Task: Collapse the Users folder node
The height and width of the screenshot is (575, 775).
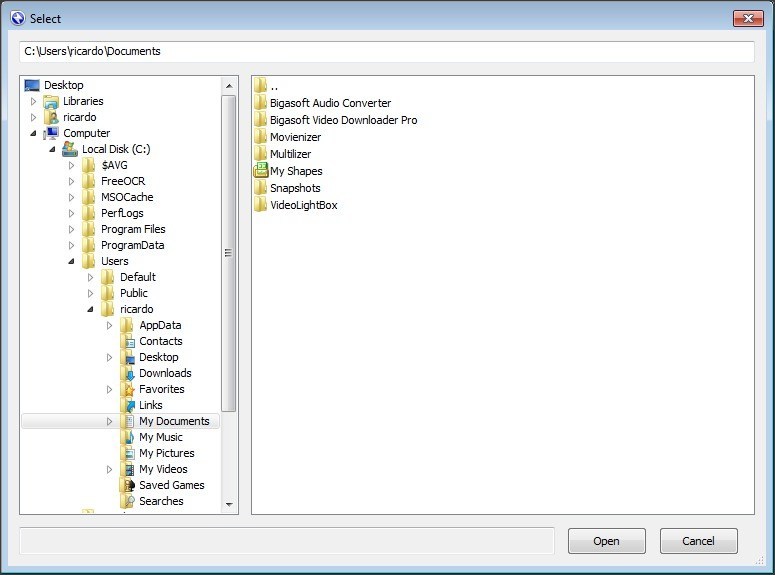Action: click(x=71, y=261)
